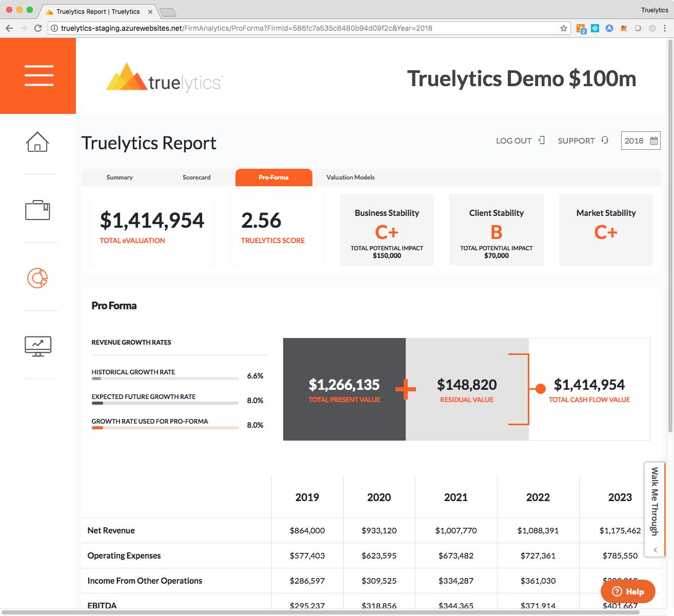Open the Valuation Models tab

coord(350,177)
